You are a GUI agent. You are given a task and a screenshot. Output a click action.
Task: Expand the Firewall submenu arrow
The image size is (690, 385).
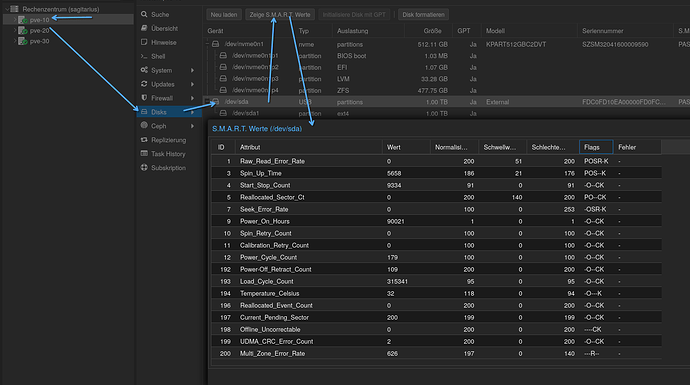pyautogui.click(x=192, y=98)
